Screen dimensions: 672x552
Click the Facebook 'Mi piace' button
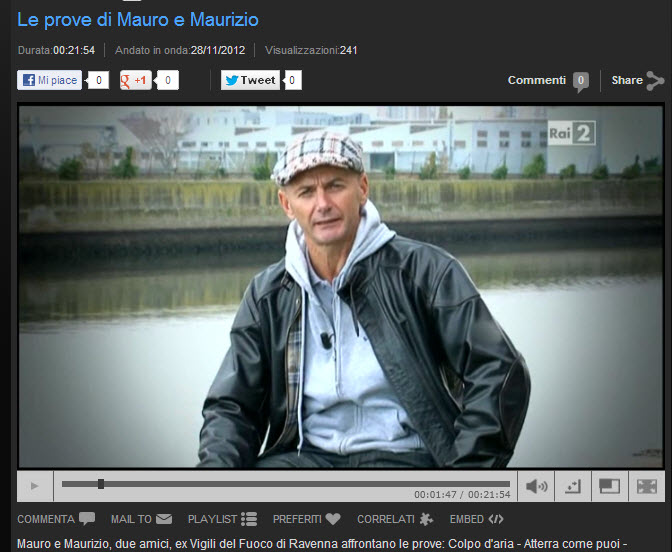pos(50,81)
